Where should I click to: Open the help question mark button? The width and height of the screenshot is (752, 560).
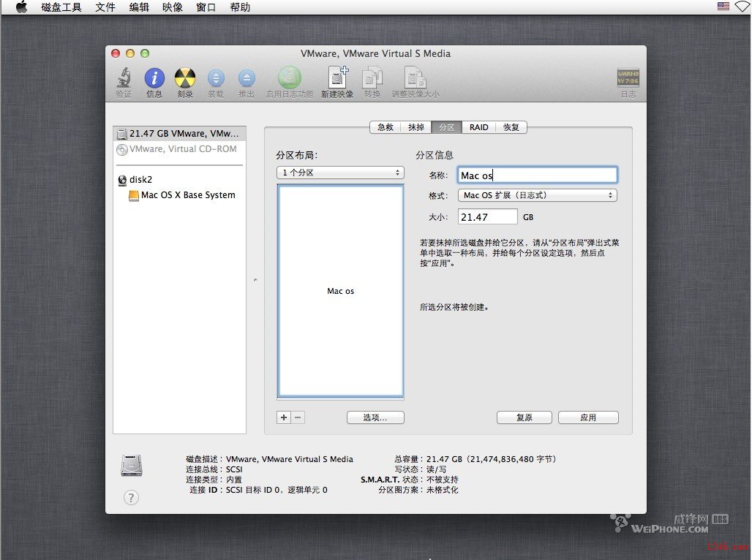tap(131, 497)
